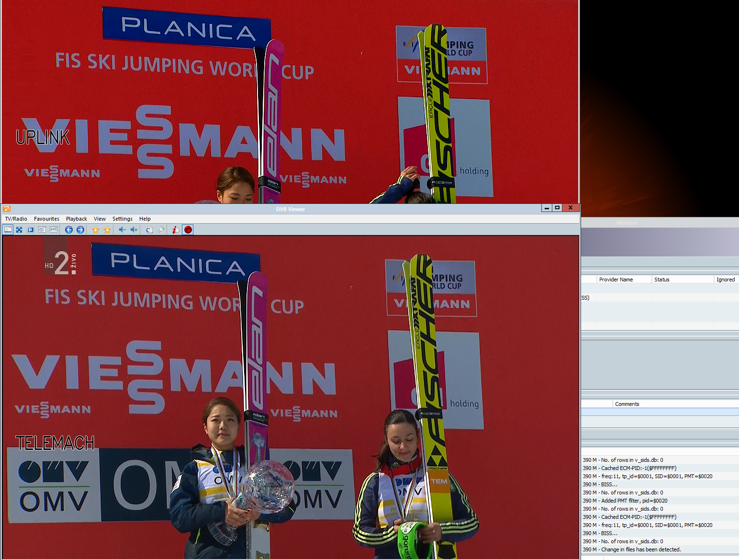Image resolution: width=739 pixels, height=560 pixels.
Task: Go to previous channel with left arrow
Action: coord(69,230)
